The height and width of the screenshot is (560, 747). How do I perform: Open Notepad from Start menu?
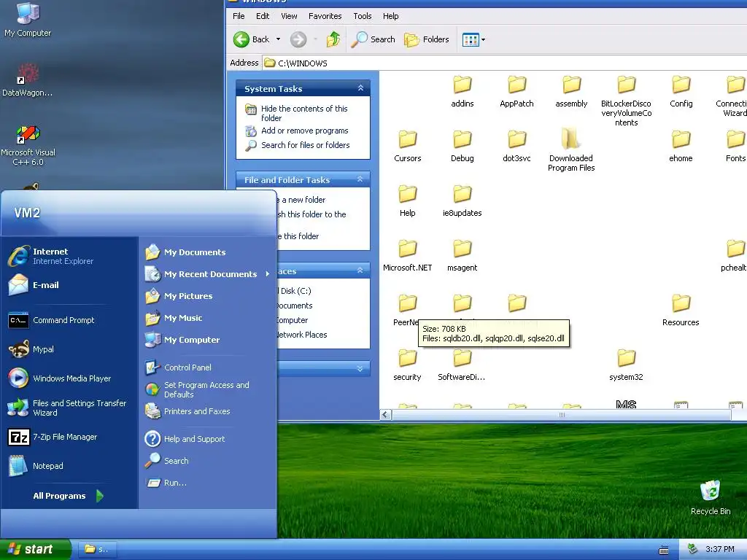pyautogui.click(x=35, y=466)
